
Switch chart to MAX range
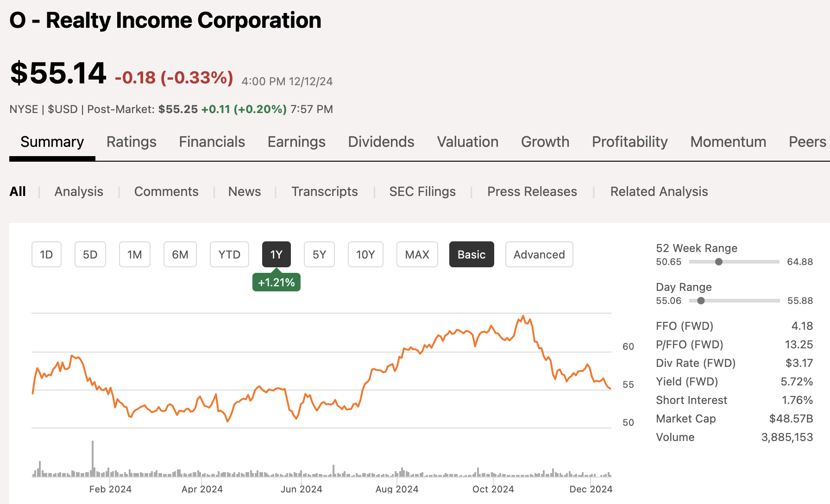[x=416, y=254]
